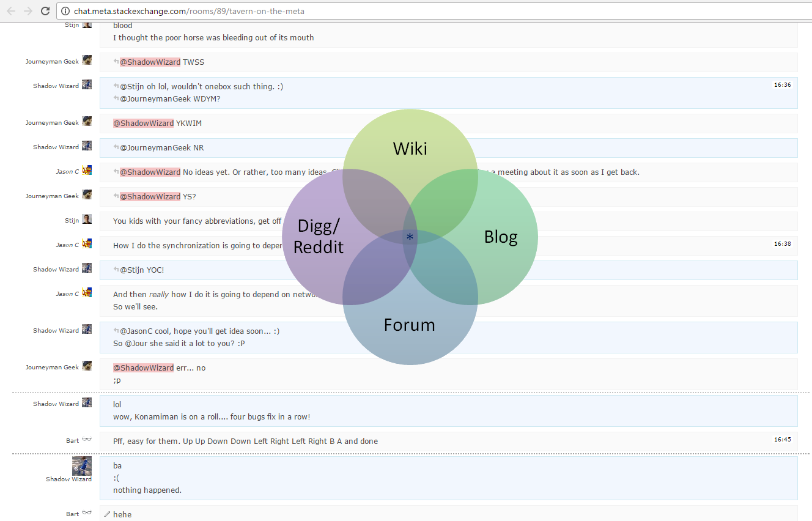The image size is (812, 521).
Task: Click 'Shadow Wizard' name beside 'lol' message
Action: point(56,404)
